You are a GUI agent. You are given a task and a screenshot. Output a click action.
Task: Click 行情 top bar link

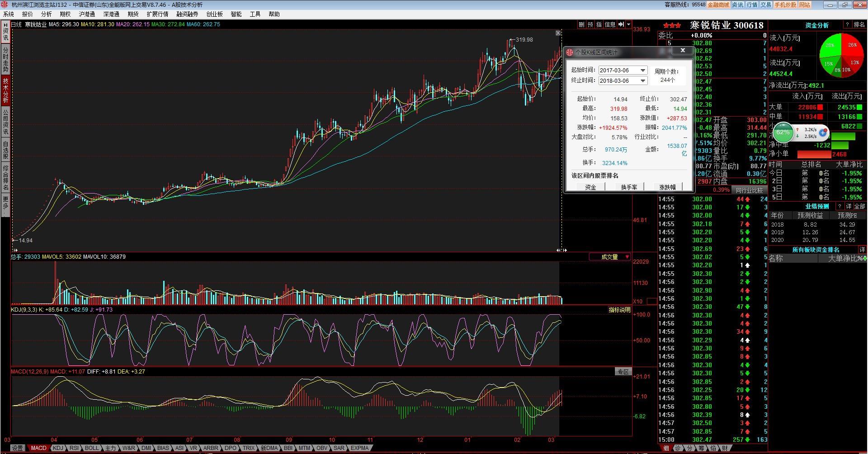point(752,5)
